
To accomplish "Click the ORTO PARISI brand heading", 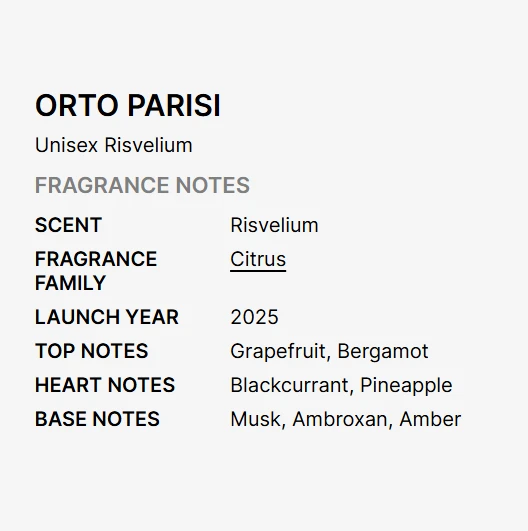I will (x=128, y=105).
